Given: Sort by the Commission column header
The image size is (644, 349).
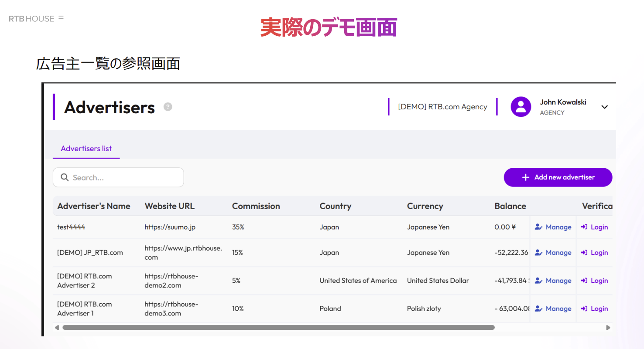Looking at the screenshot, I should click(x=256, y=206).
